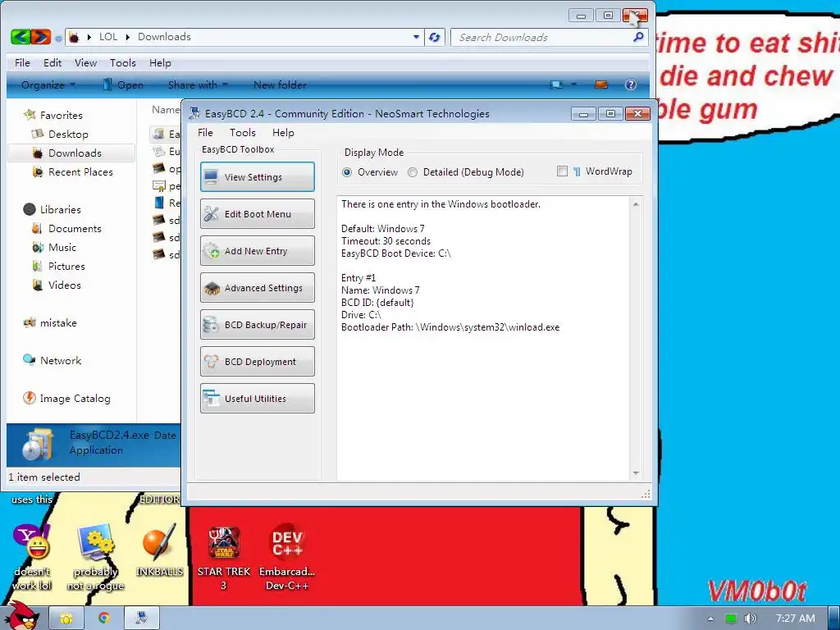Open BCD Backup/Repair section

point(257,325)
